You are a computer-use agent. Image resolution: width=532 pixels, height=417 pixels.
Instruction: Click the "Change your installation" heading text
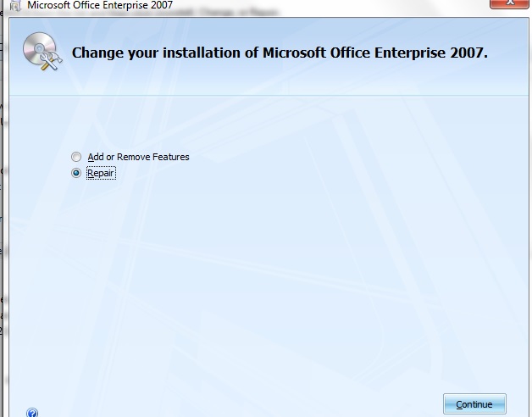280,53
